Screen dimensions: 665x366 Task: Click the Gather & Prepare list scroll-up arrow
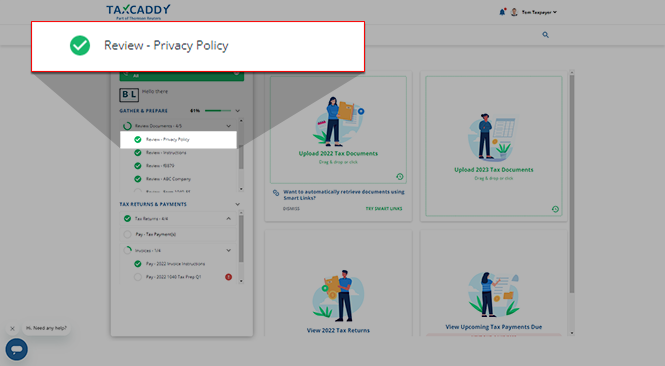coord(241,121)
